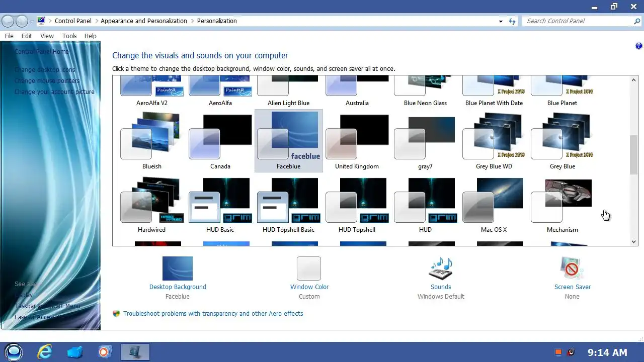Click the Desktop Background link
The image size is (644, 362).
(x=178, y=287)
